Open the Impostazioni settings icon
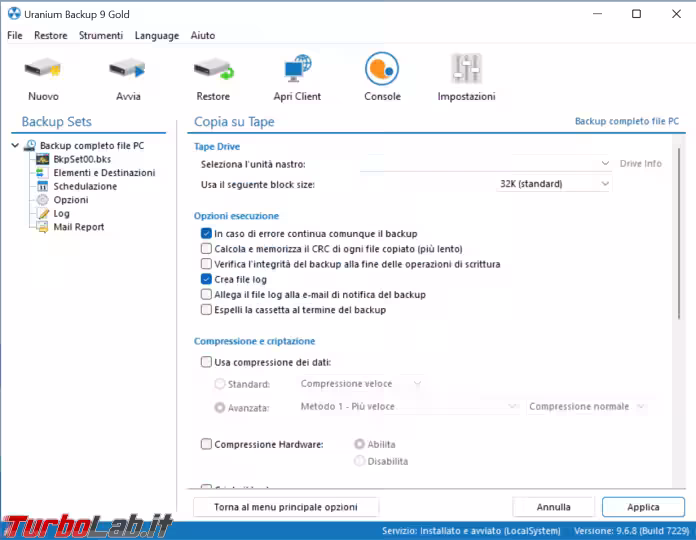Viewport: 696px width, 540px height. tap(467, 68)
